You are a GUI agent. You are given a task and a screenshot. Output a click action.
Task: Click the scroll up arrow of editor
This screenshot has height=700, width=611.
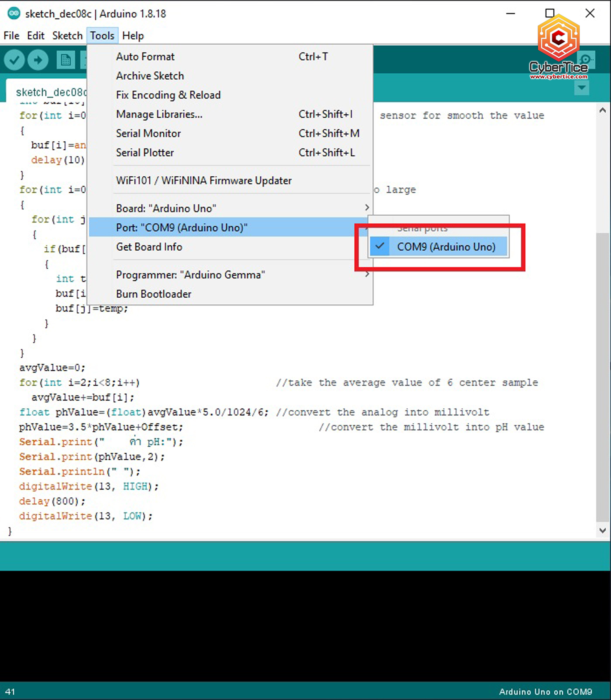602,110
